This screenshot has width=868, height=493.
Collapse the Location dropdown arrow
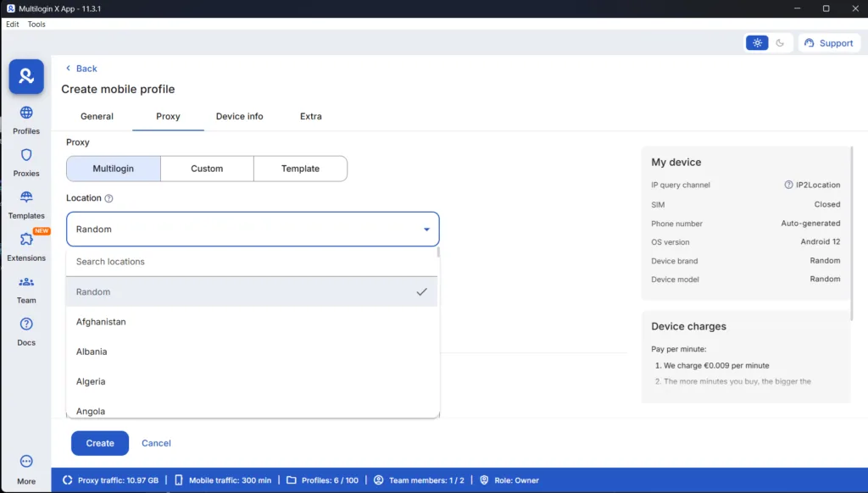pos(426,230)
